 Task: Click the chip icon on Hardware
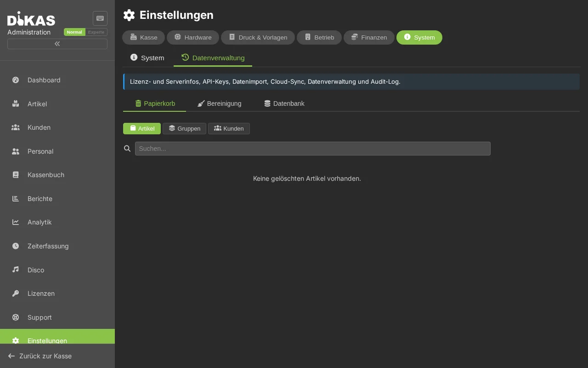point(178,37)
